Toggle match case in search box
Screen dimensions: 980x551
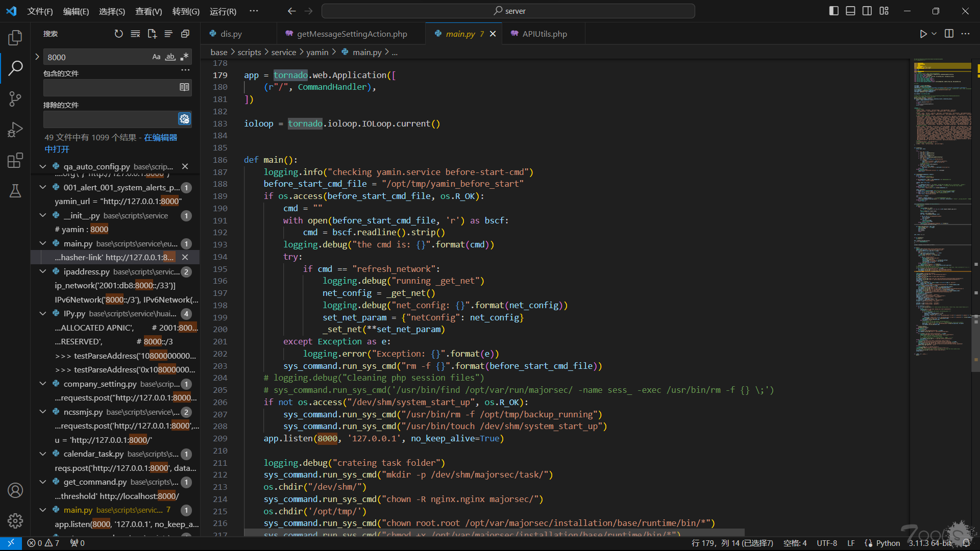click(156, 57)
